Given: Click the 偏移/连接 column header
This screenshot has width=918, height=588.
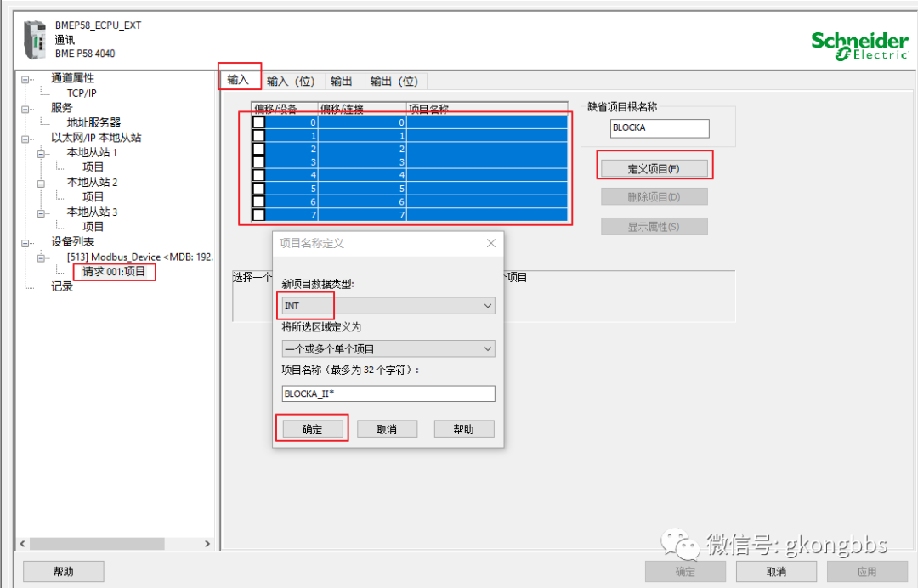Looking at the screenshot, I should click(x=362, y=108).
